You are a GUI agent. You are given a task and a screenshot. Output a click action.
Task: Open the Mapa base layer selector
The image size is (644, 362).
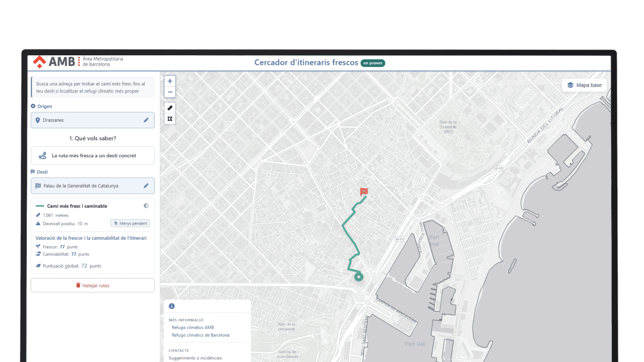(x=584, y=85)
